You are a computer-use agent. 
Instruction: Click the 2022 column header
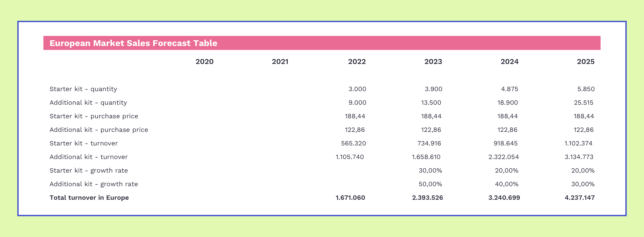coord(357,62)
